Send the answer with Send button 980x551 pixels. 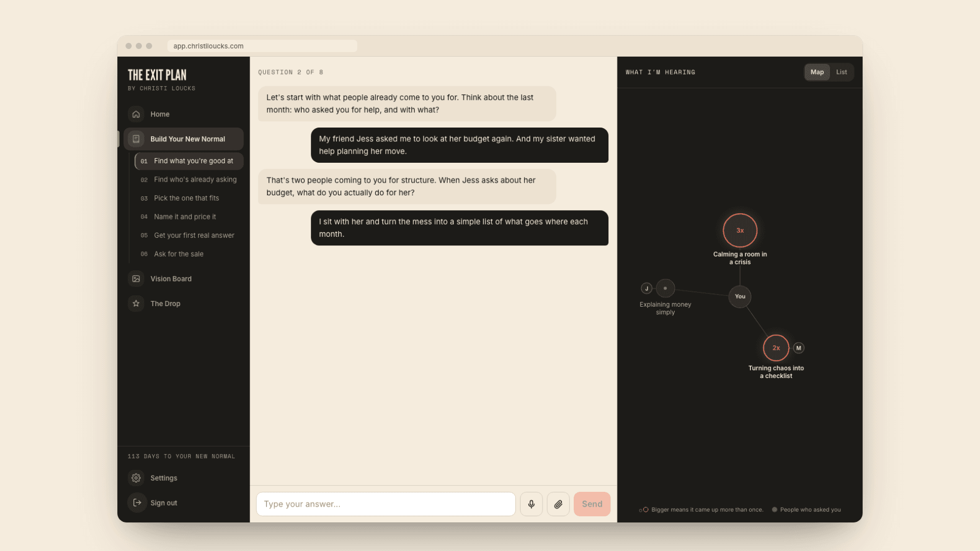click(x=592, y=504)
